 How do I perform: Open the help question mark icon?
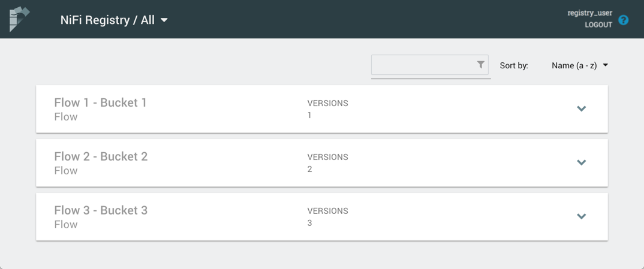pyautogui.click(x=624, y=20)
